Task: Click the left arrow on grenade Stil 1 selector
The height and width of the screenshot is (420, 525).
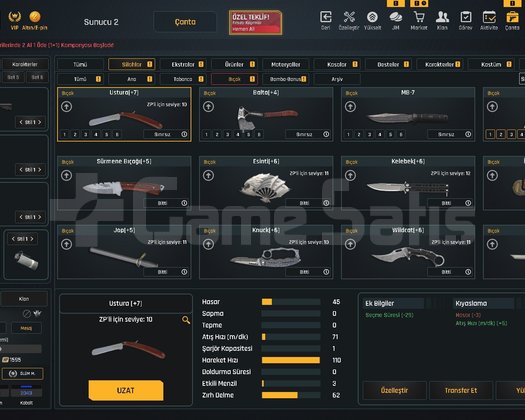Action: click(13, 239)
